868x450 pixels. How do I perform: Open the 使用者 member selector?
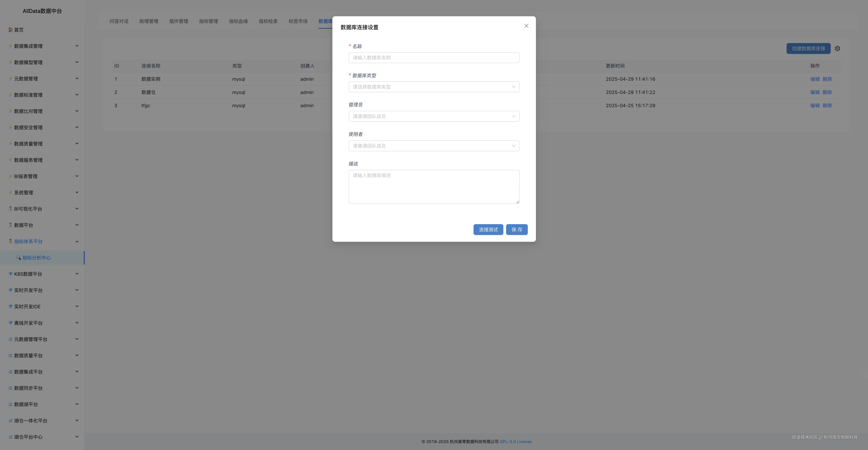pos(434,146)
